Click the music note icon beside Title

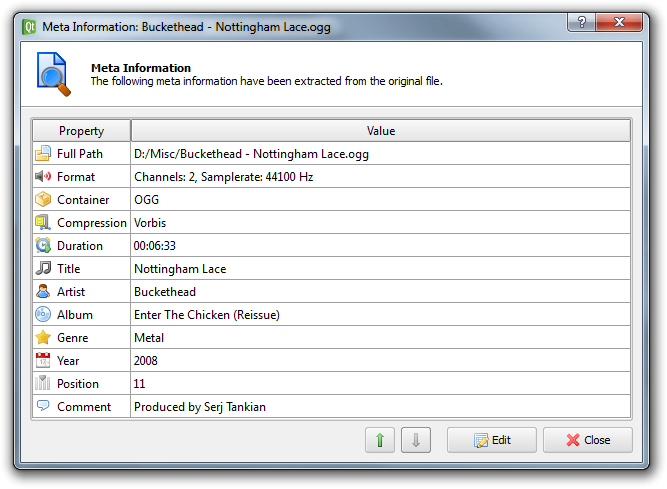[43, 269]
